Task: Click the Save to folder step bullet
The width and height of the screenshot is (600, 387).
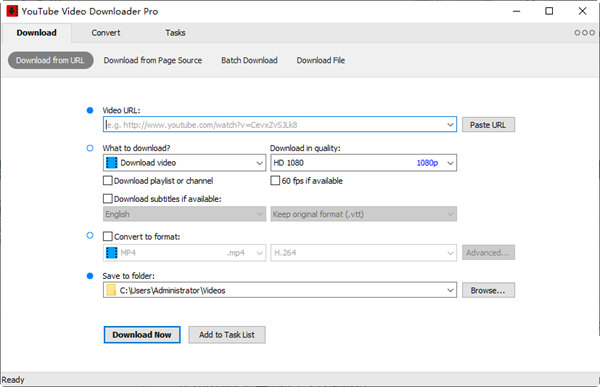Action: pyautogui.click(x=90, y=276)
